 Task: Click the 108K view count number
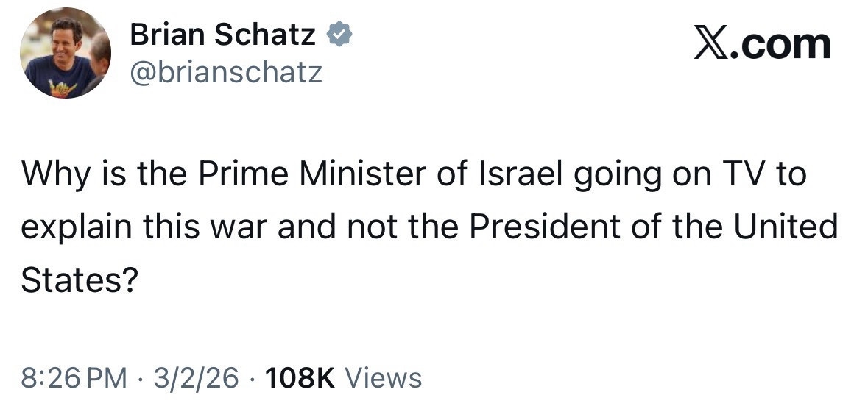(x=299, y=378)
